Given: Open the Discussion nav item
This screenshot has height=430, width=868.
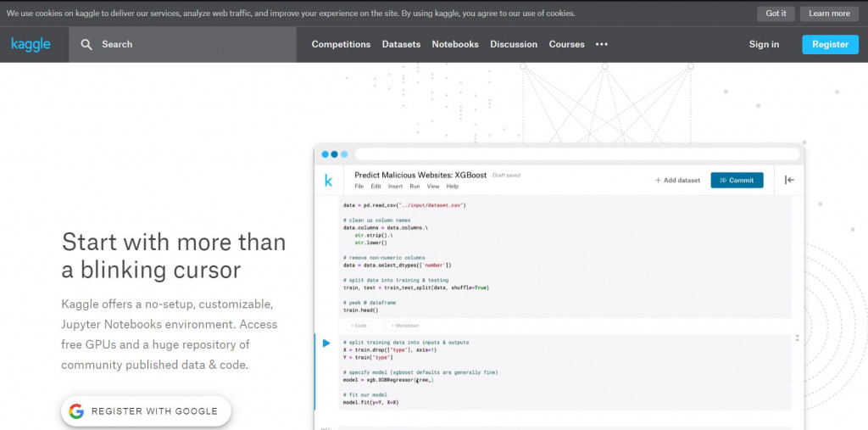Looking at the screenshot, I should [x=514, y=44].
